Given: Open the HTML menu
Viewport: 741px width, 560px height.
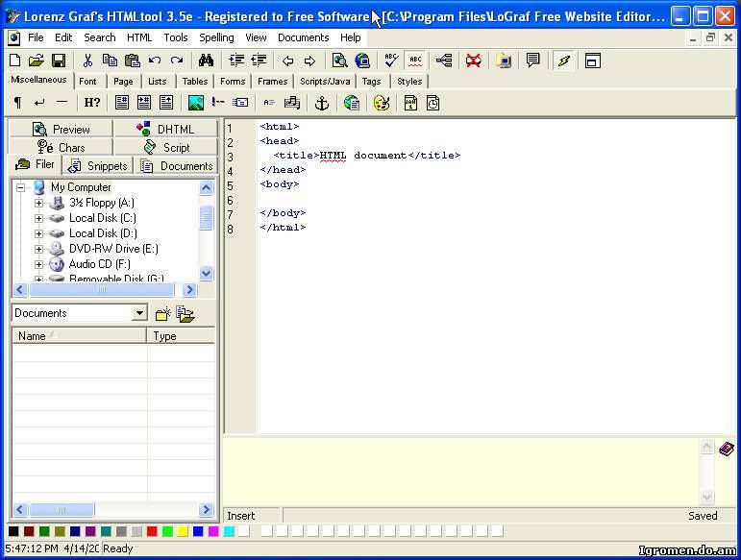Looking at the screenshot, I should 139,37.
